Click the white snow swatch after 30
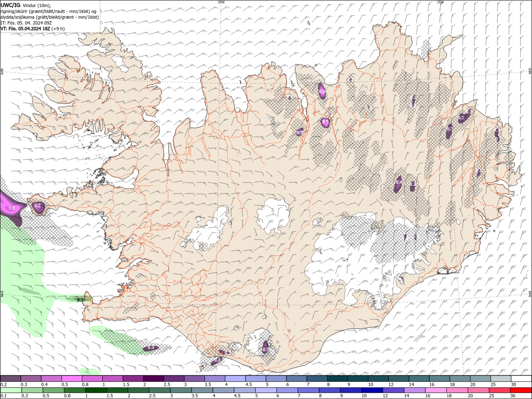The height and width of the screenshot is (399, 532). (x=521, y=378)
